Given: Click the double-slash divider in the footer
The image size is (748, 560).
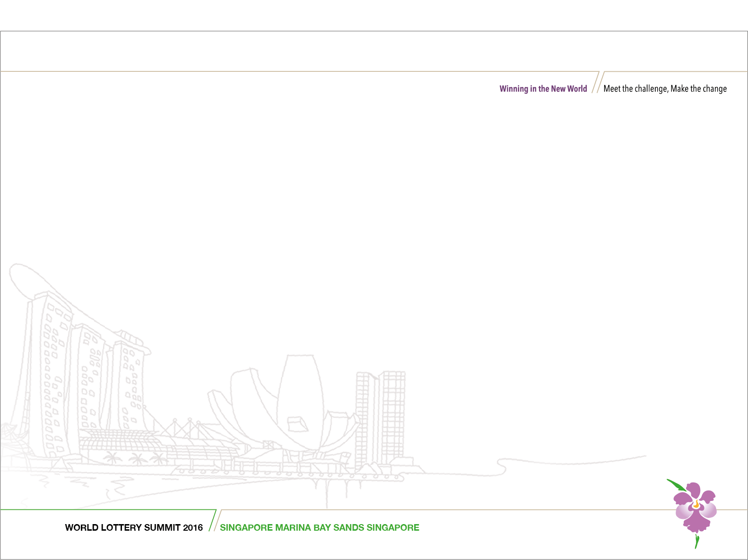Looking at the screenshot, I should point(214,521).
